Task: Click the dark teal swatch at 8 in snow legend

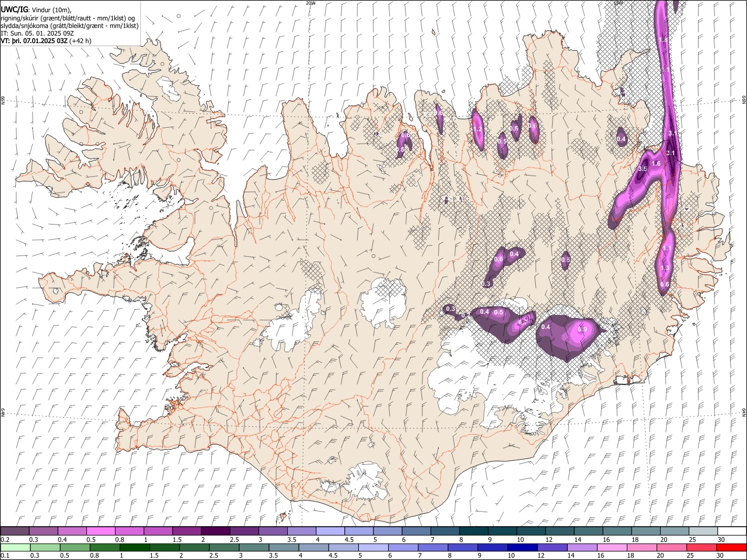Action: point(473,531)
